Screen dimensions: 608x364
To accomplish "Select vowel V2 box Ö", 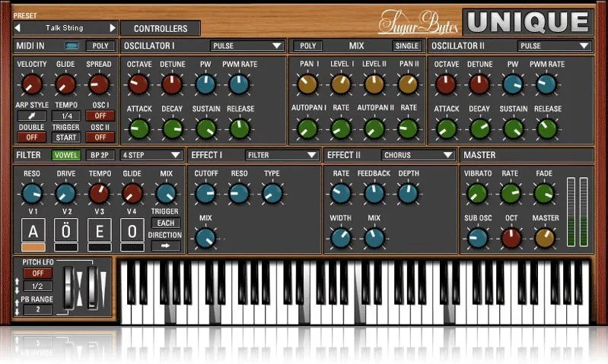I will (66, 231).
